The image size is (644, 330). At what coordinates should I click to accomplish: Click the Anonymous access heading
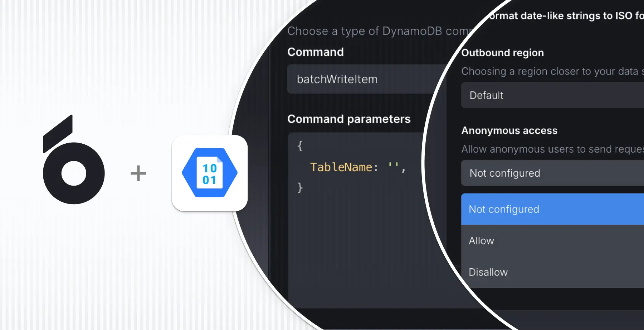tap(509, 130)
